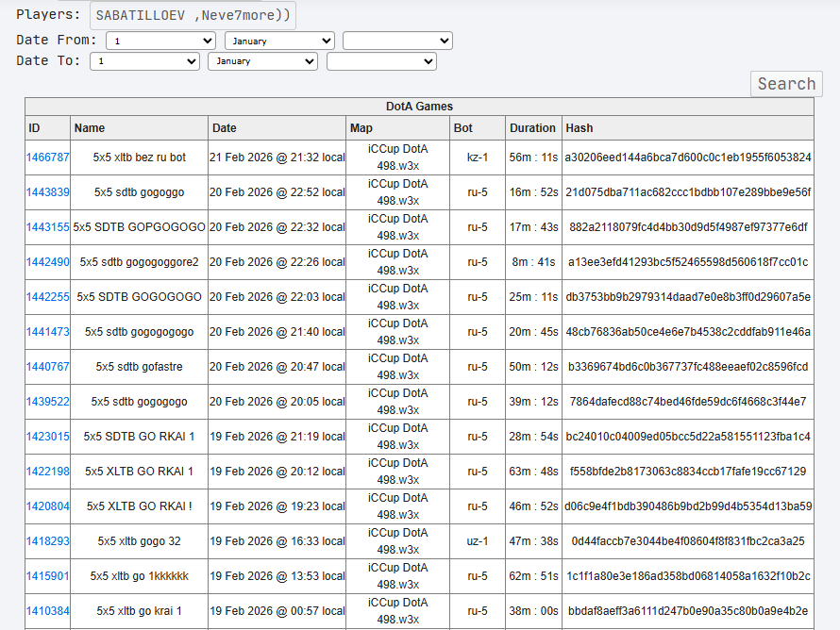Open the Date From month dropdown
The height and width of the screenshot is (630, 840).
coord(279,41)
